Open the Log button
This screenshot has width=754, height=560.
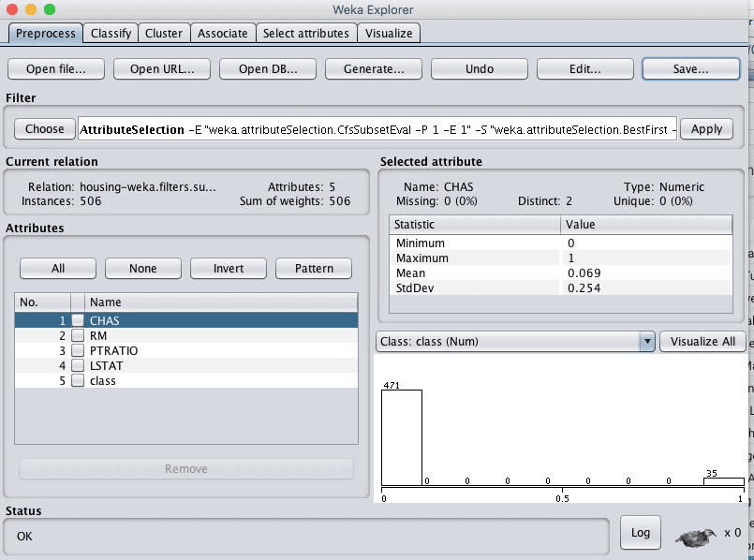640,533
